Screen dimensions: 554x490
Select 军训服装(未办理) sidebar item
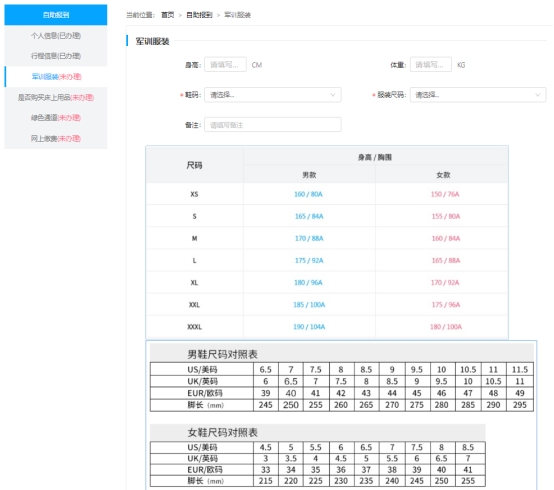(x=56, y=77)
